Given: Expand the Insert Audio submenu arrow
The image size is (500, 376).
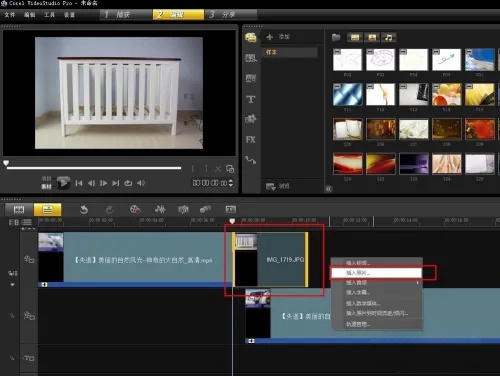Looking at the screenshot, I should [417, 283].
